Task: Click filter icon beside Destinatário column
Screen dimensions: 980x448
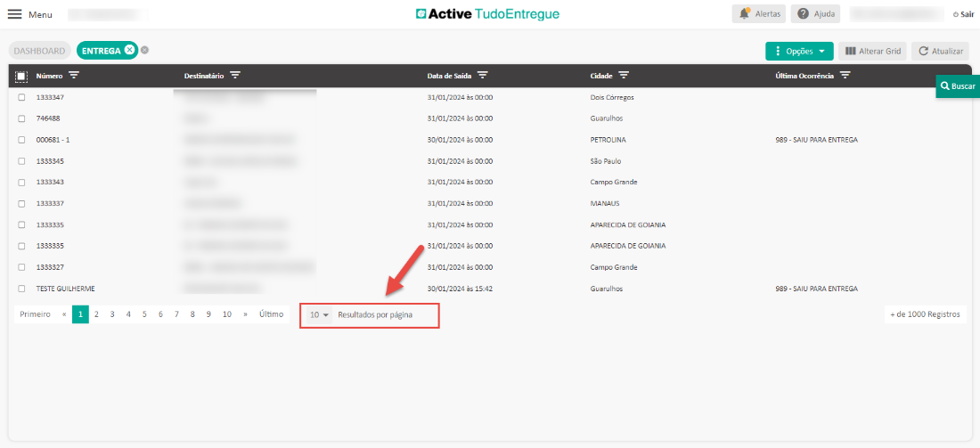Action: coord(235,76)
